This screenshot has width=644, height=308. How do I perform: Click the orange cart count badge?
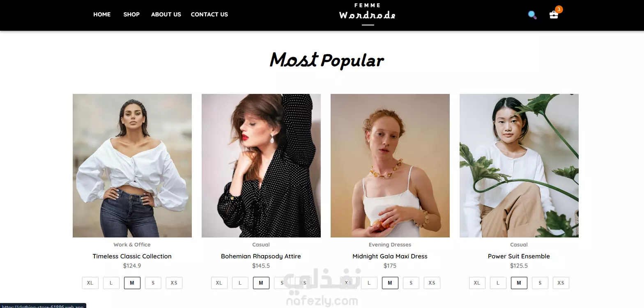pos(559,9)
